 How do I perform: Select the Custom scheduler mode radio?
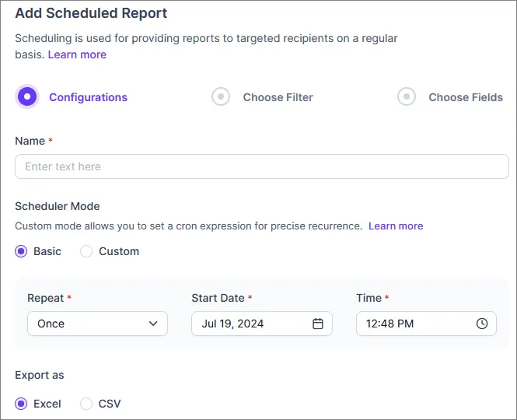tap(86, 251)
